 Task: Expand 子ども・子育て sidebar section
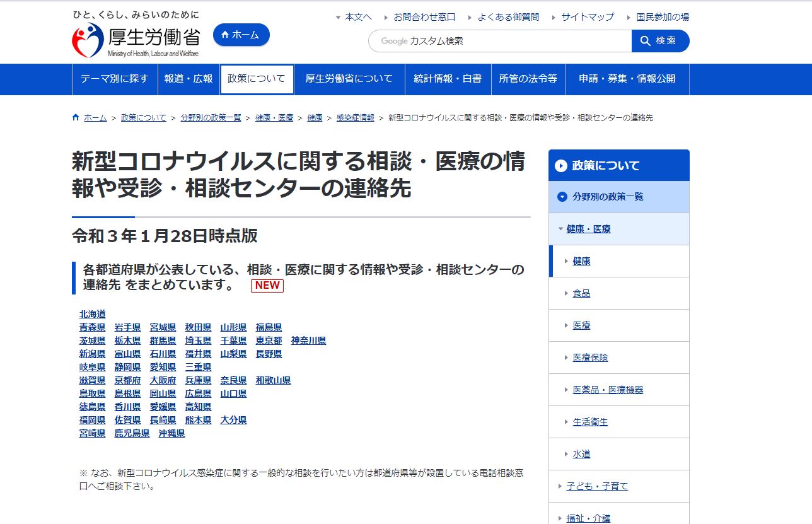click(x=597, y=486)
